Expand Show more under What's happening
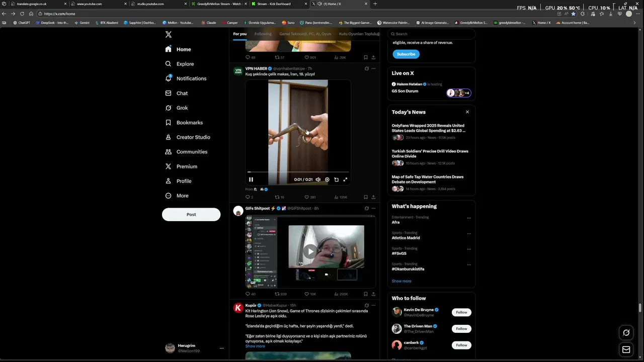The height and width of the screenshot is (362, 644). (401, 281)
